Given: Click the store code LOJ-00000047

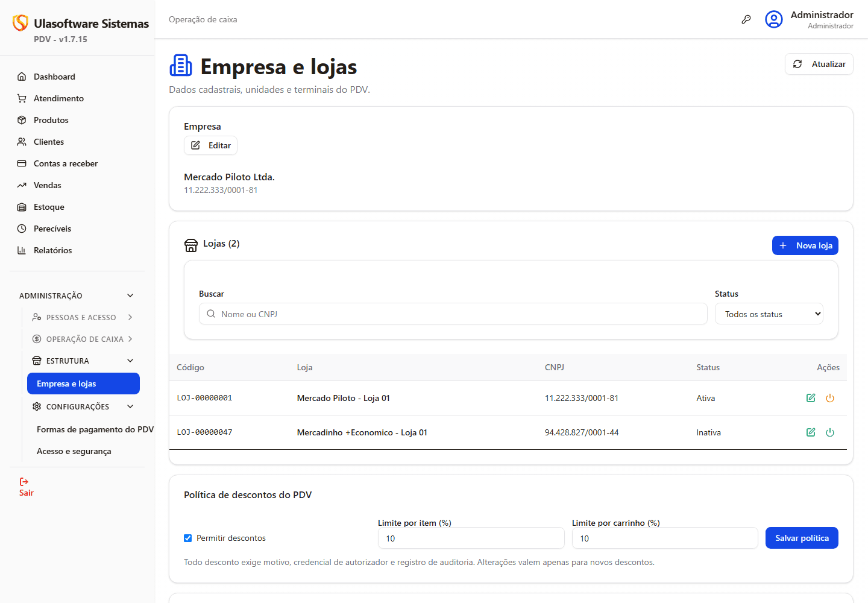Looking at the screenshot, I should (x=204, y=432).
